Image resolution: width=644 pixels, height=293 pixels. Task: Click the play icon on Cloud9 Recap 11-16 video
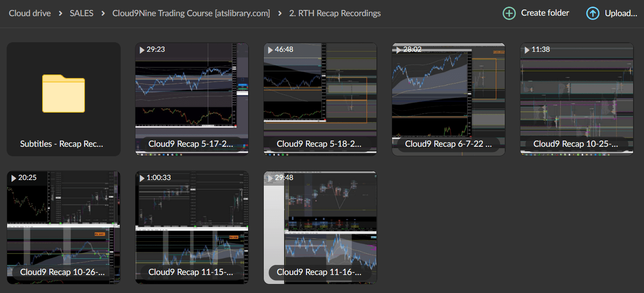[269, 178]
